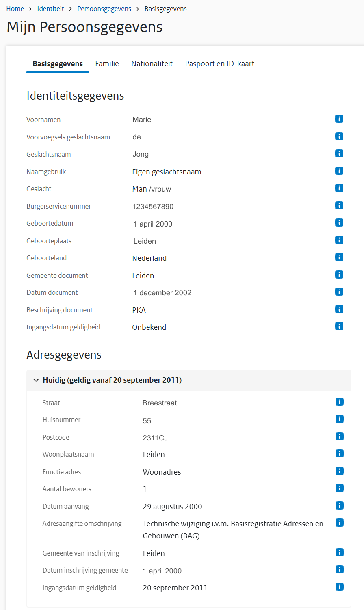
Task: Click info icon for Datum aanvang
Action: [340, 505]
